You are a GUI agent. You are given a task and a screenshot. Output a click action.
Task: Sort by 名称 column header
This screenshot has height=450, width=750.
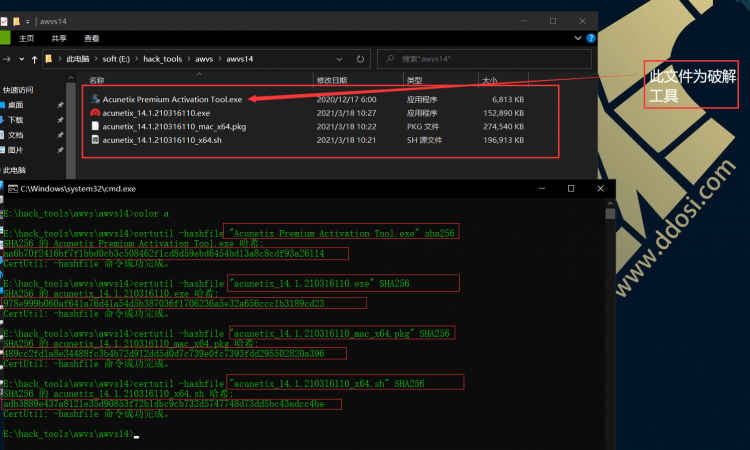97,80
